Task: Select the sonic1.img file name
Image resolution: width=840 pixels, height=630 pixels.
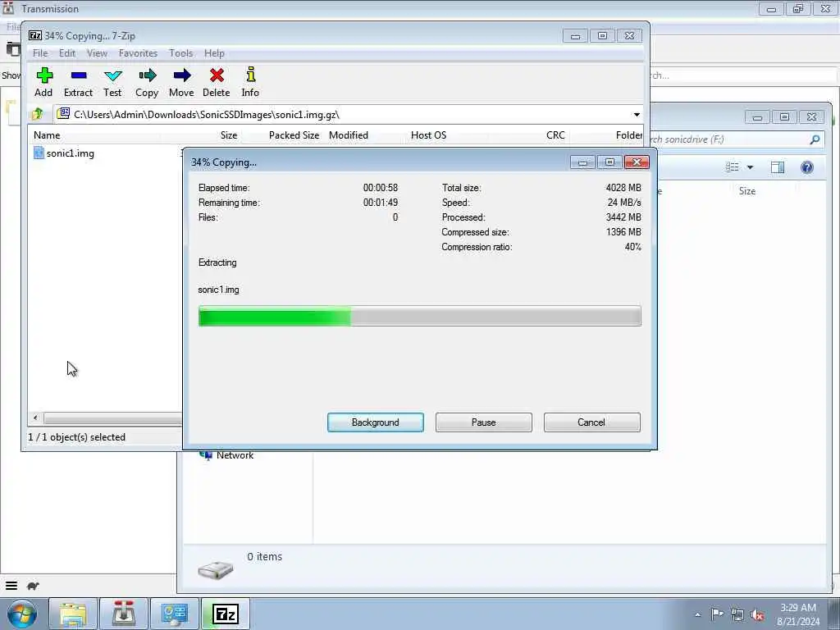Action: (x=71, y=153)
